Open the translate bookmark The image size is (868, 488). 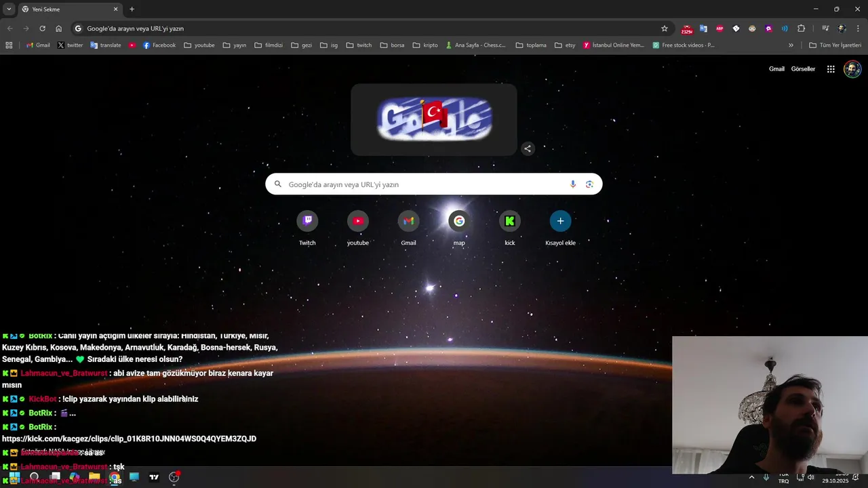(x=105, y=45)
